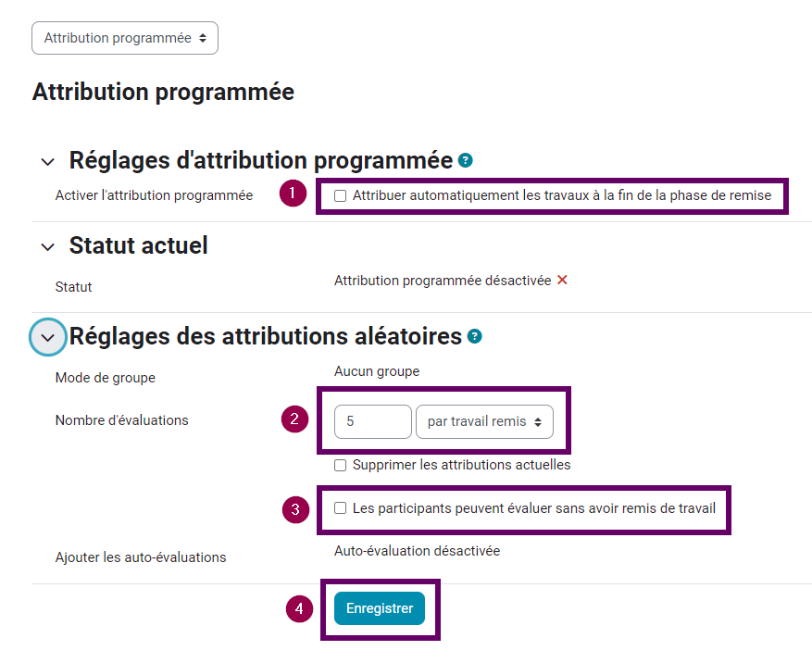Collapse the Statut actuel section

pos(47,247)
